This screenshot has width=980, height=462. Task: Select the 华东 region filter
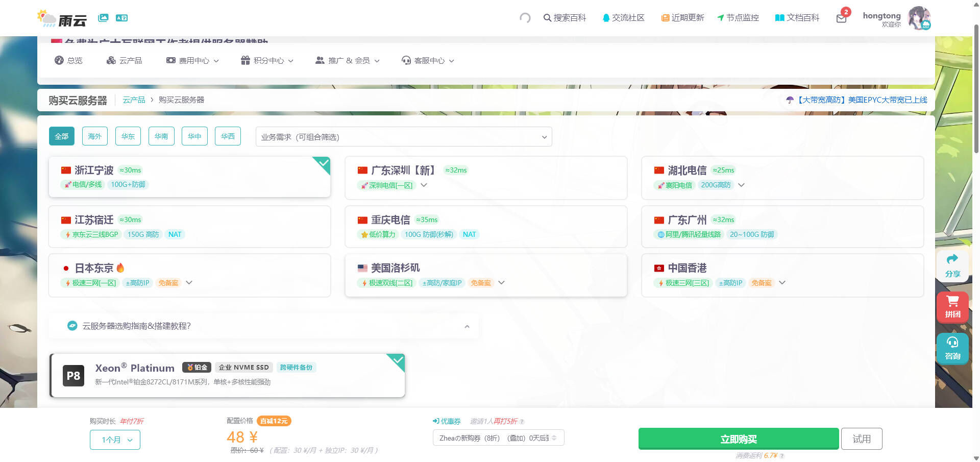point(128,136)
